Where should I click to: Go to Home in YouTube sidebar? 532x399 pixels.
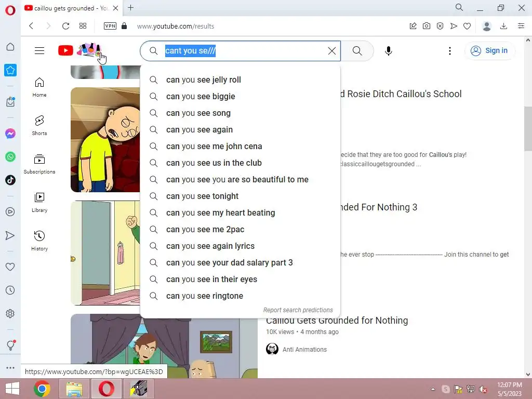(x=39, y=87)
